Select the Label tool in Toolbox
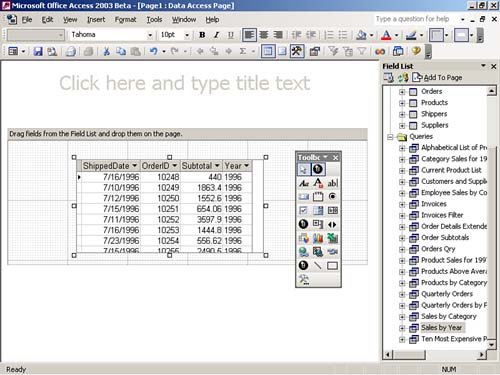Screen dimensions: 500x375 coord(304,183)
